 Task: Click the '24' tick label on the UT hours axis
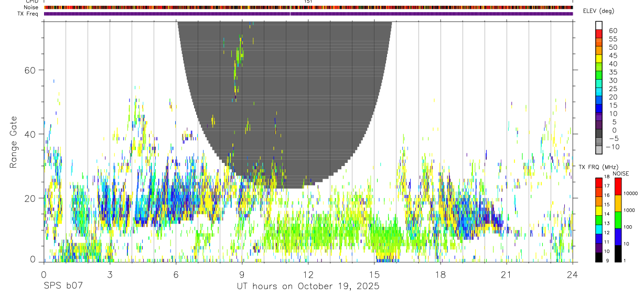(x=572, y=274)
